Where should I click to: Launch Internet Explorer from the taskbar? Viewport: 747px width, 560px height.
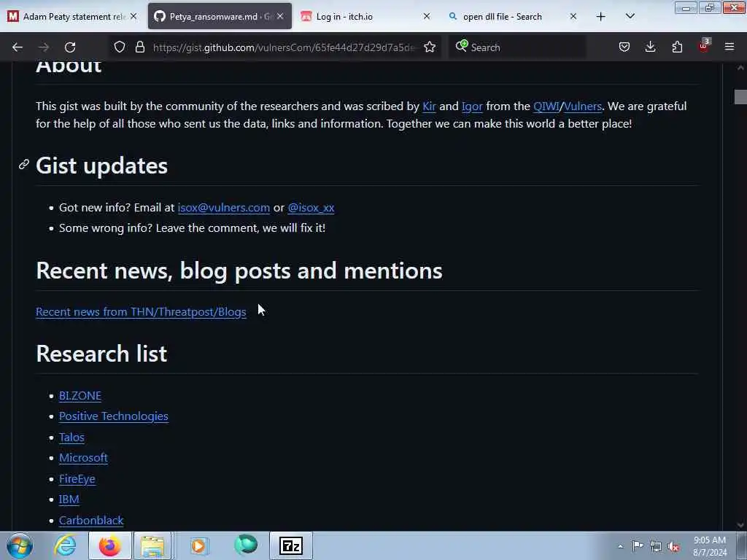[65, 545]
